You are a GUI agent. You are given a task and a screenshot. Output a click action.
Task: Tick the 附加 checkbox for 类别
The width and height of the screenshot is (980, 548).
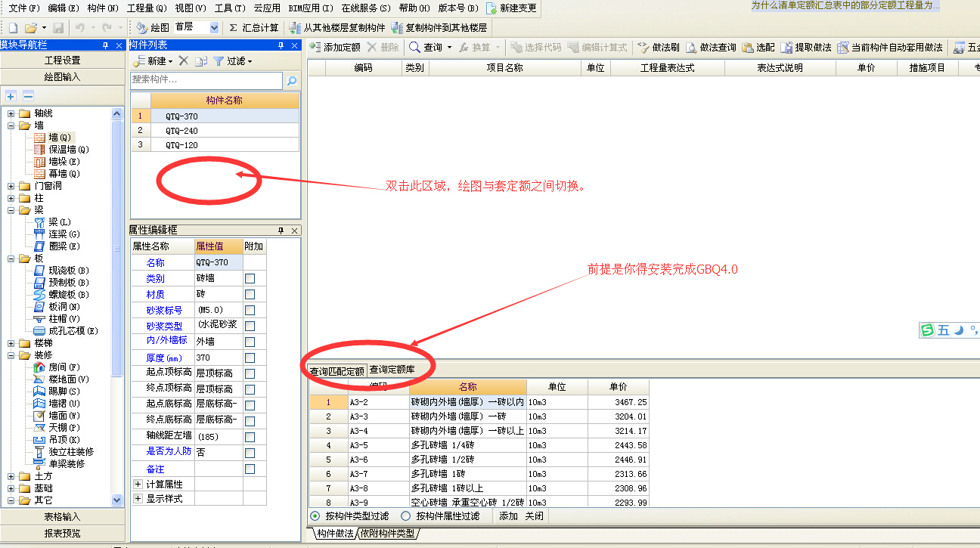250,278
